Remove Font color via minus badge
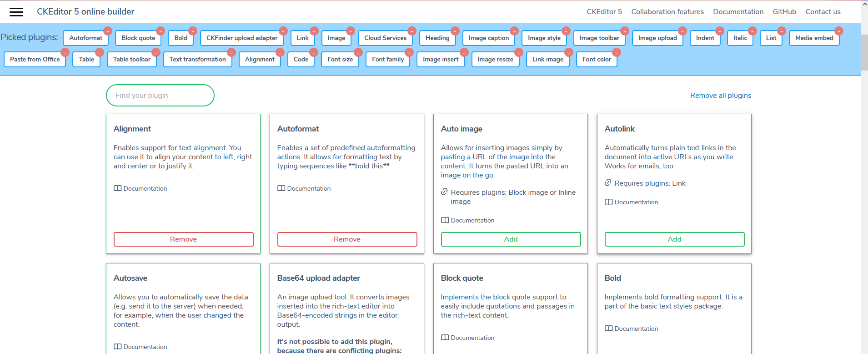This screenshot has height=354, width=868. tap(617, 52)
